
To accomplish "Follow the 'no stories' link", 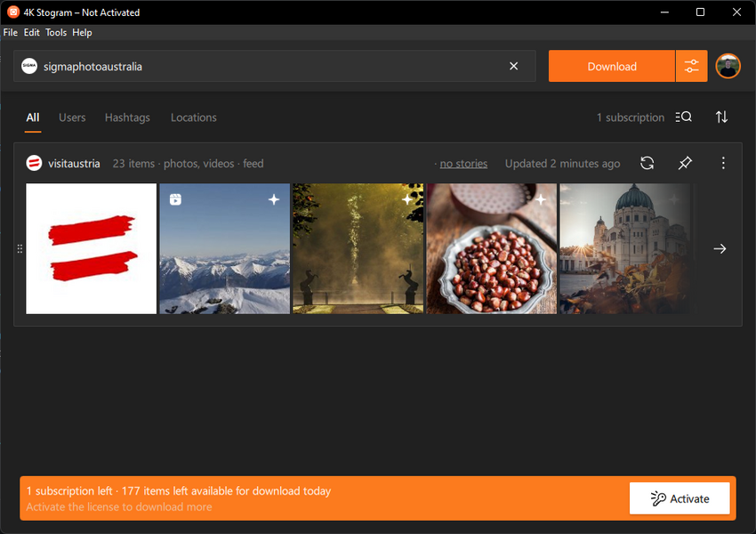I will [463, 164].
